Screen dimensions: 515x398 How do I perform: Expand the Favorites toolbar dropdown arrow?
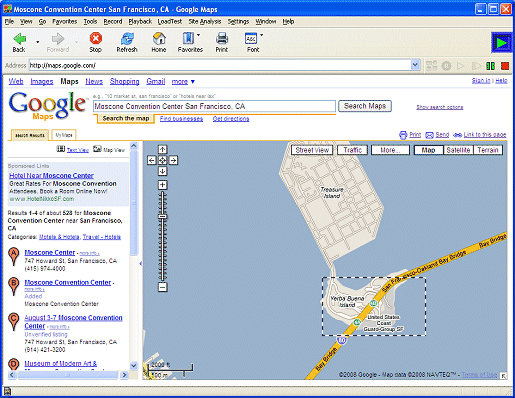pyautogui.click(x=198, y=35)
